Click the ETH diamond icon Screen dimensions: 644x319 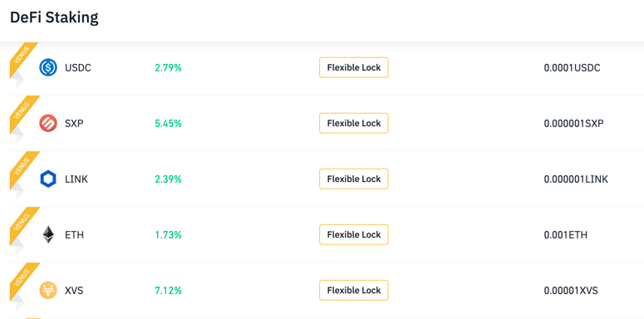(48, 234)
